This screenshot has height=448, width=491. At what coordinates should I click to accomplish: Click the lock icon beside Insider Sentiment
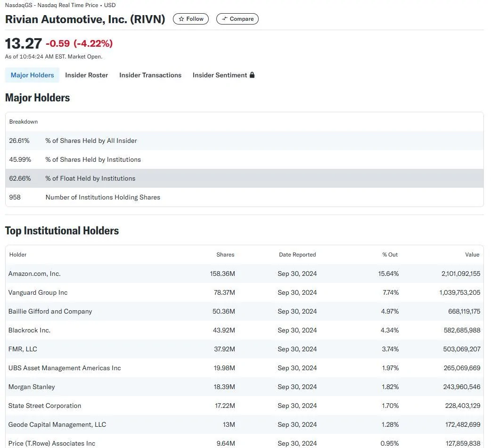click(252, 75)
